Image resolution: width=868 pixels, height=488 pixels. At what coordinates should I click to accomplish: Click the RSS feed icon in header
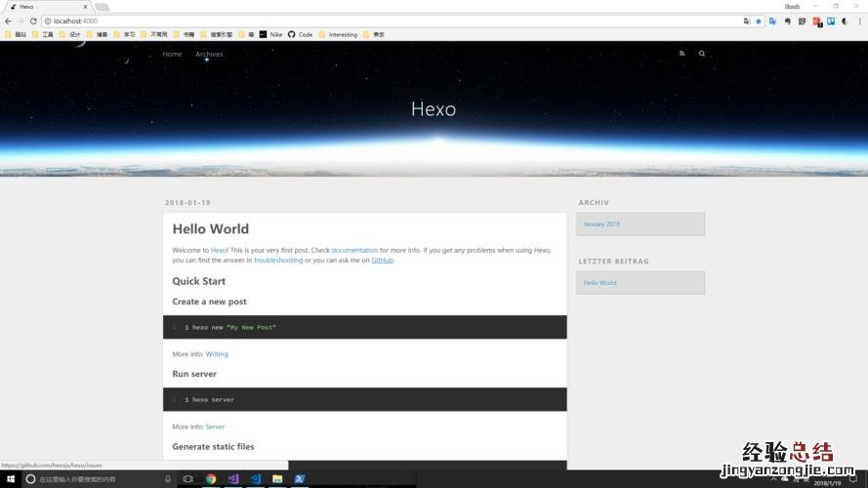pos(682,54)
